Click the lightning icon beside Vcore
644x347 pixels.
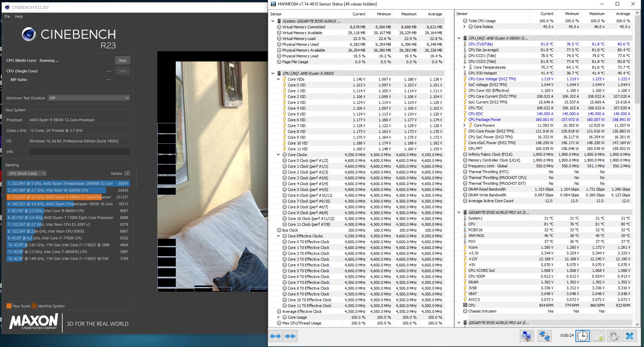(465, 247)
